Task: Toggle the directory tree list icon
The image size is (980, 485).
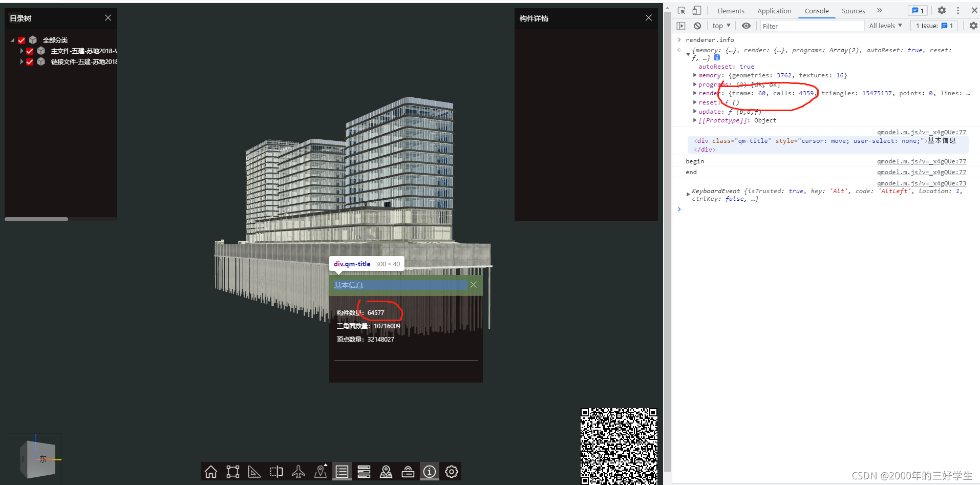Action: [x=342, y=472]
